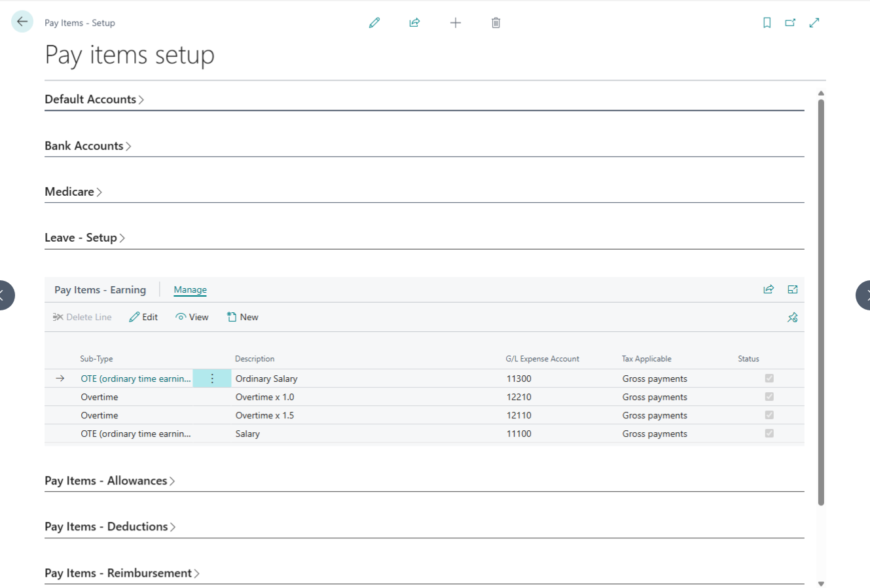This screenshot has width=870, height=588.
Task: Expand the Default Accounts section
Action: 94,99
